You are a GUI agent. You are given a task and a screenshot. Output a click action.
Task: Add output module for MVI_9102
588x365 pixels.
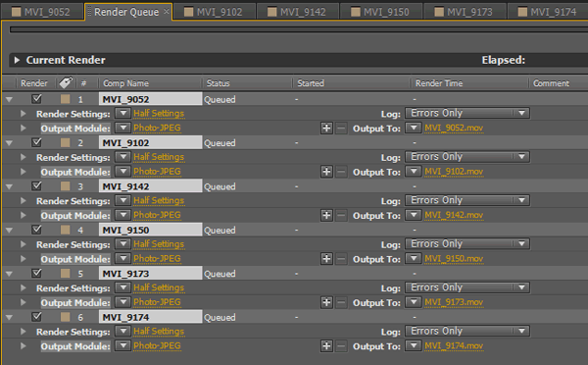[326, 172]
